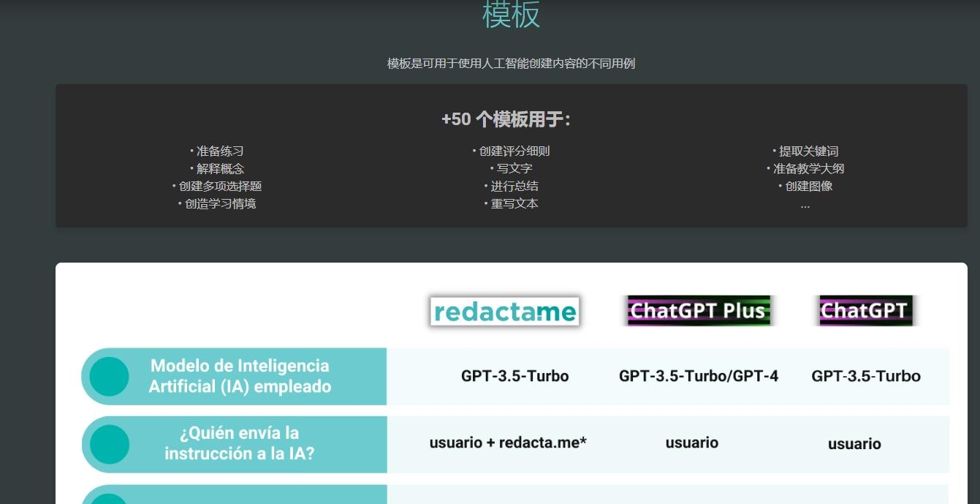Click the 准备教学大纲 list item
The image size is (980, 504).
(805, 169)
